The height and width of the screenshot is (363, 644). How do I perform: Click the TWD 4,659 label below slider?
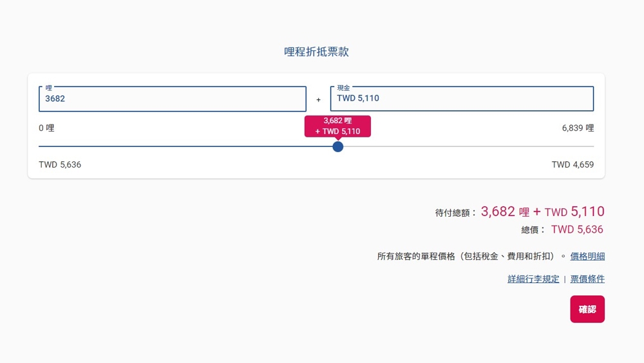[x=573, y=165]
